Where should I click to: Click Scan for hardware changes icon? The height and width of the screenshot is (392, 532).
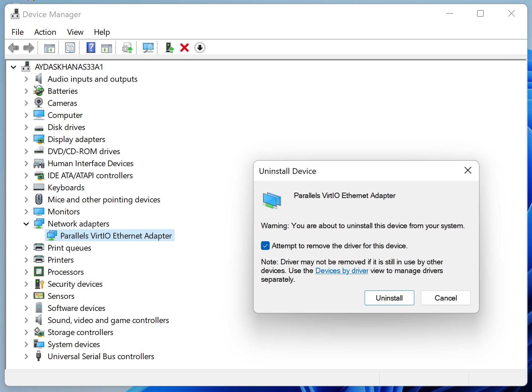pos(148,48)
